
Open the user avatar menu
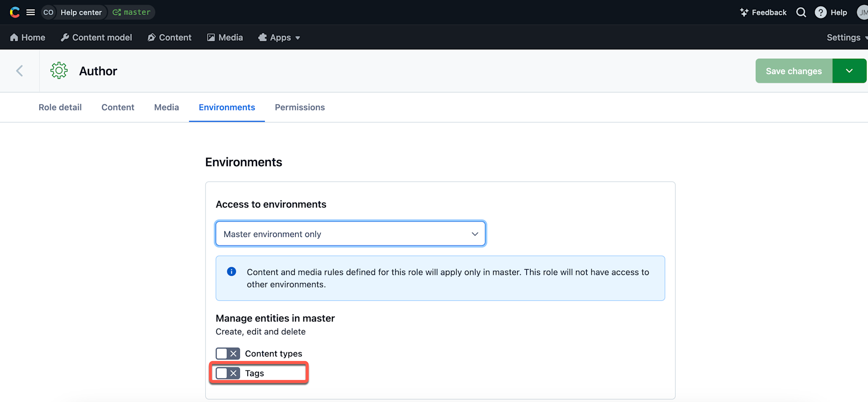(x=863, y=12)
